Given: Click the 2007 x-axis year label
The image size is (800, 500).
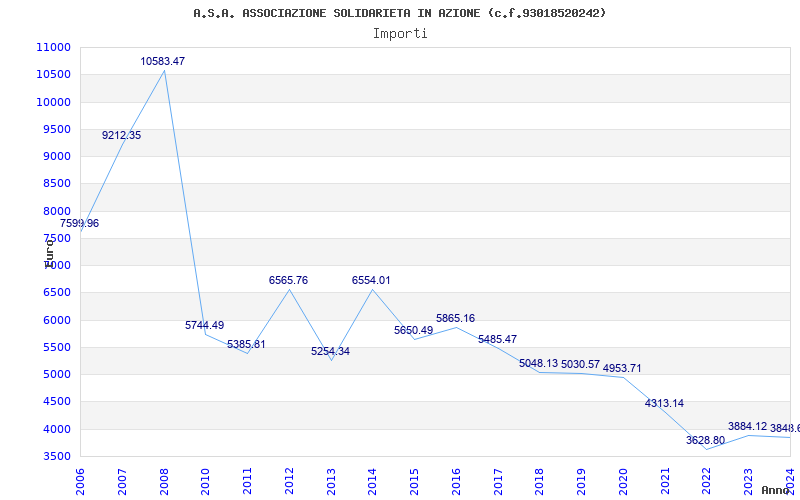Looking at the screenshot, I should (x=122, y=482).
